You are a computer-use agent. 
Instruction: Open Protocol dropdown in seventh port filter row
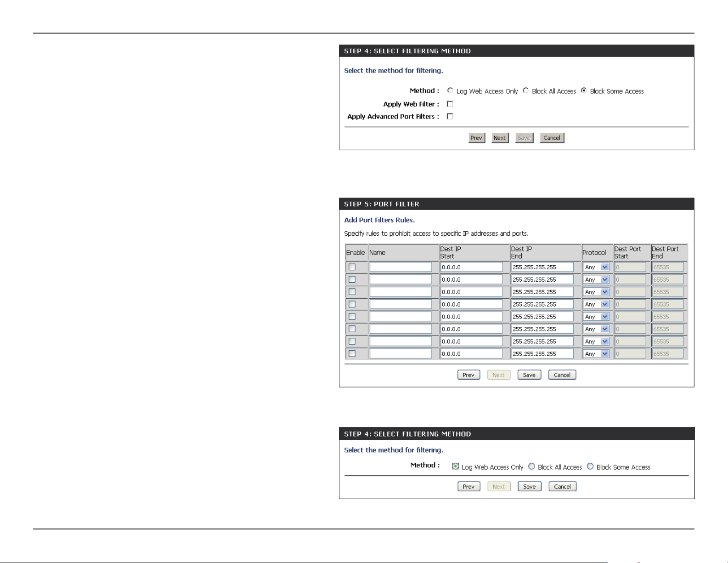click(596, 341)
